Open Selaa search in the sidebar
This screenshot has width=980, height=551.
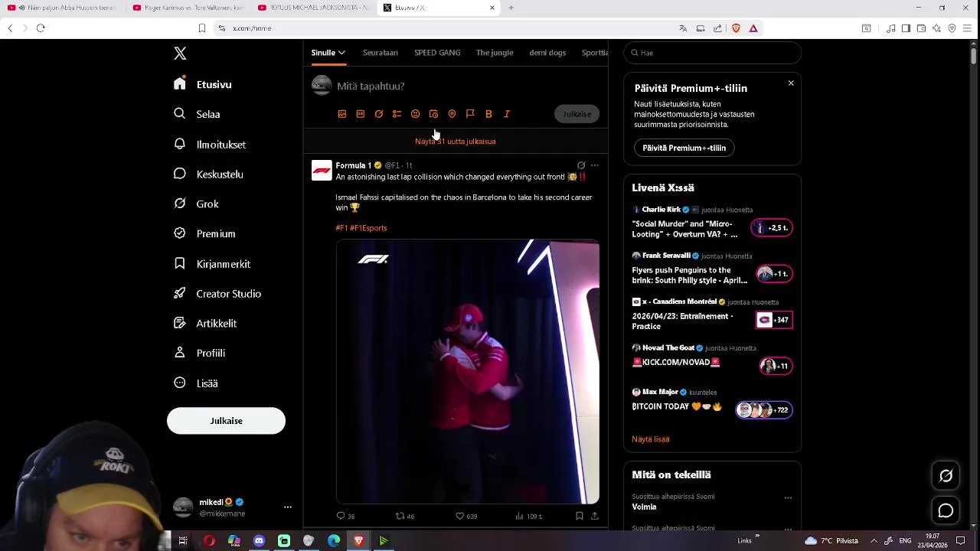coord(198,114)
